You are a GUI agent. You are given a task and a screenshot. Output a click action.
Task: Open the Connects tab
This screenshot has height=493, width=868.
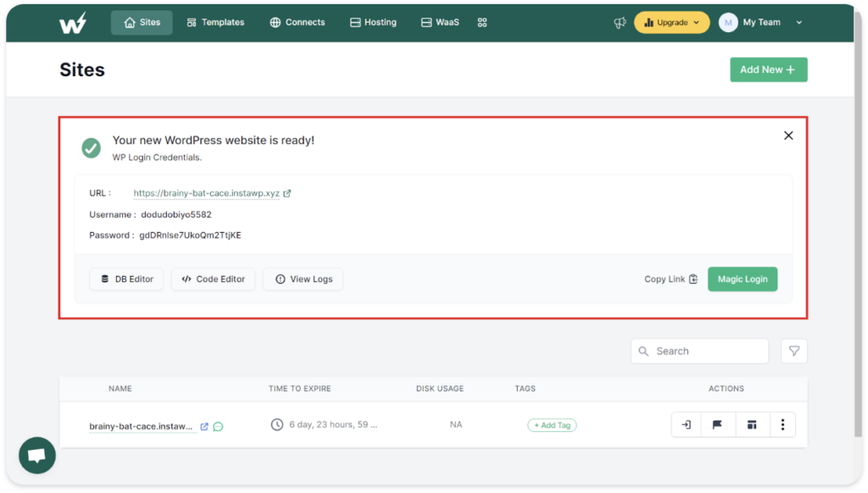[298, 23]
